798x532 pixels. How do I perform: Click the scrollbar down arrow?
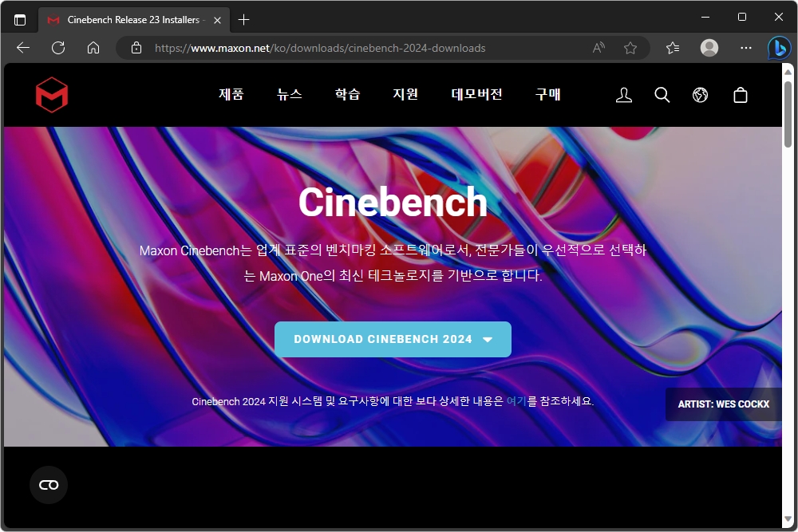[788, 519]
